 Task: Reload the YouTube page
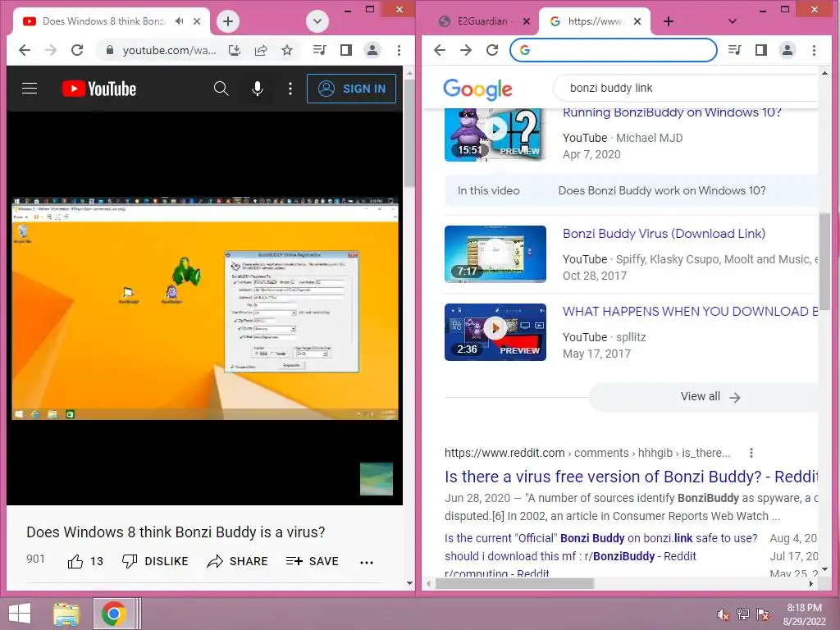click(x=77, y=50)
